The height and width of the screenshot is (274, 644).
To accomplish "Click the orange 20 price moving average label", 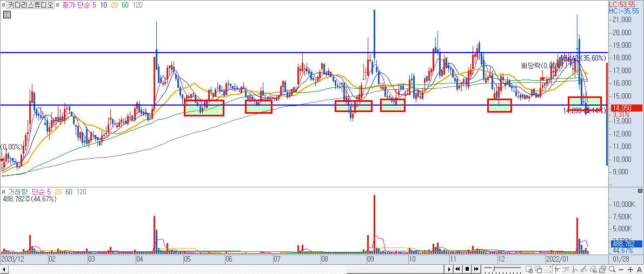I will click(x=114, y=5).
